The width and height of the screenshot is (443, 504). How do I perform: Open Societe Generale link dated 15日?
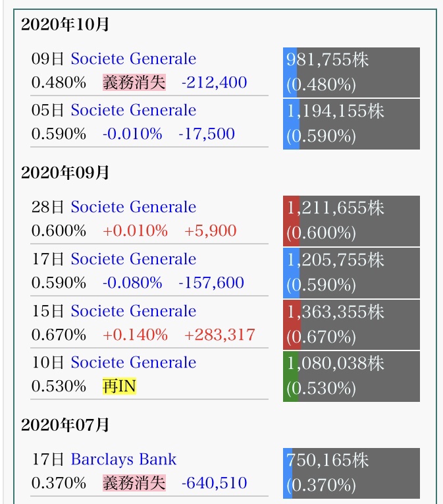134,311
